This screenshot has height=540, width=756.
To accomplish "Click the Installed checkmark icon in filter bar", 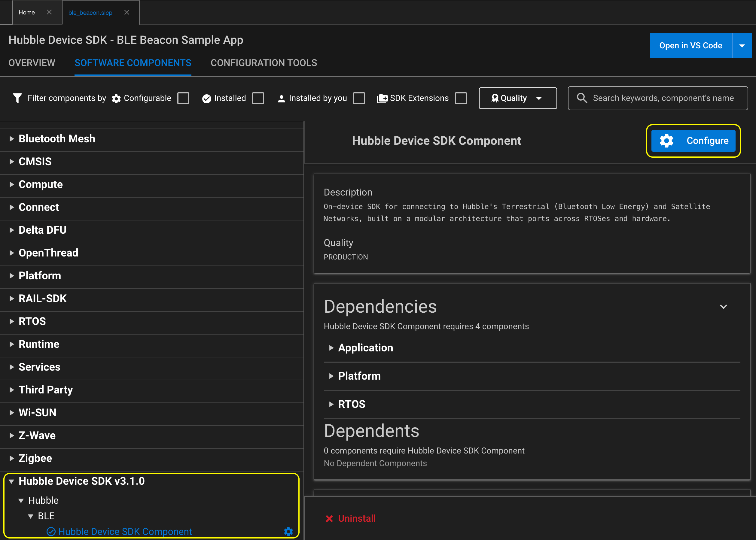I will click(x=206, y=99).
